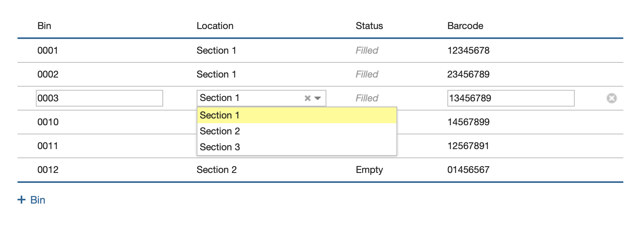Click the Location combo box showing Section 1
The height and width of the screenshot is (229, 644).
(262, 98)
